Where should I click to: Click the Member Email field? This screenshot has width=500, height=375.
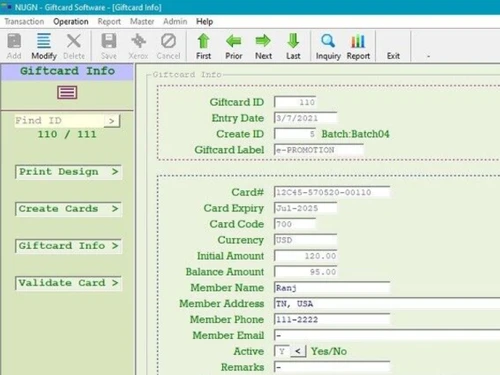coord(387,335)
